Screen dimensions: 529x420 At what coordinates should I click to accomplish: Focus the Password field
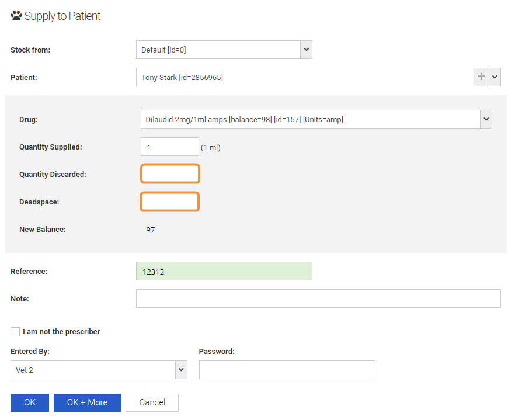[287, 370]
